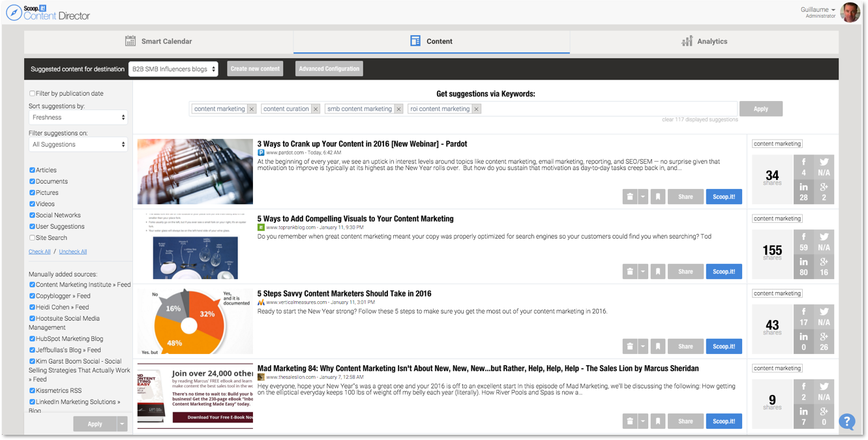The image size is (868, 440).
Task: Remove the 'content marketing' keyword tag
Action: pyautogui.click(x=251, y=110)
